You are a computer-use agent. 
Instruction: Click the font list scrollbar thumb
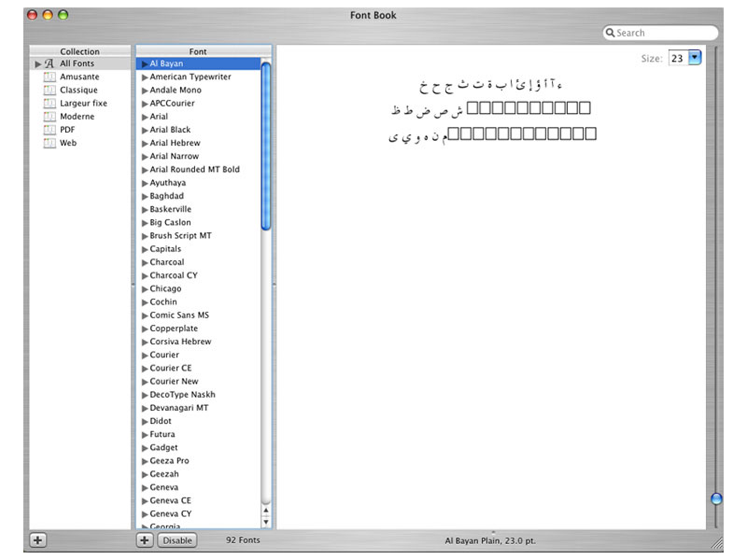(x=266, y=146)
